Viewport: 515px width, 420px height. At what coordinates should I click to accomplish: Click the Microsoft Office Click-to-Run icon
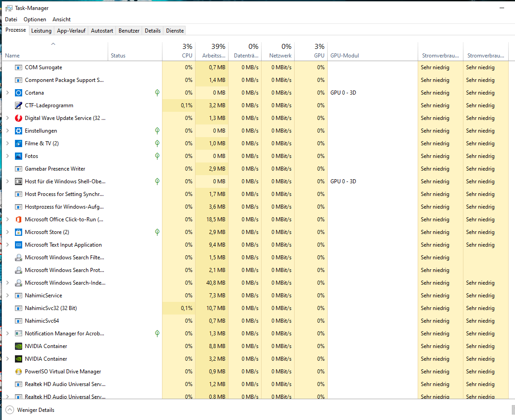tap(19, 220)
